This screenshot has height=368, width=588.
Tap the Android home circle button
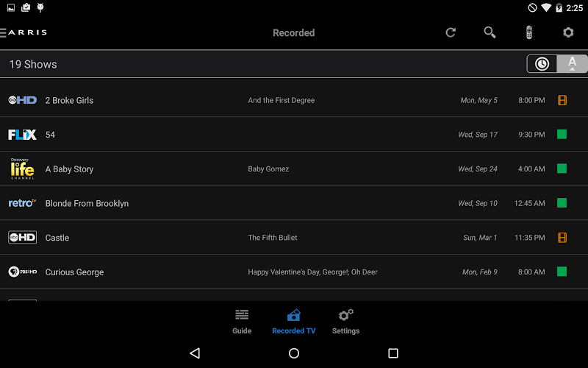tap(294, 353)
